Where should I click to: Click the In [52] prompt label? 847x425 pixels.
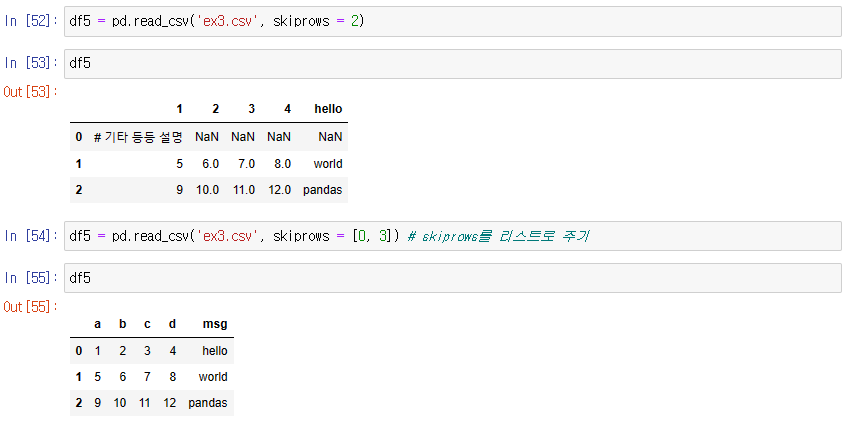pos(31,21)
